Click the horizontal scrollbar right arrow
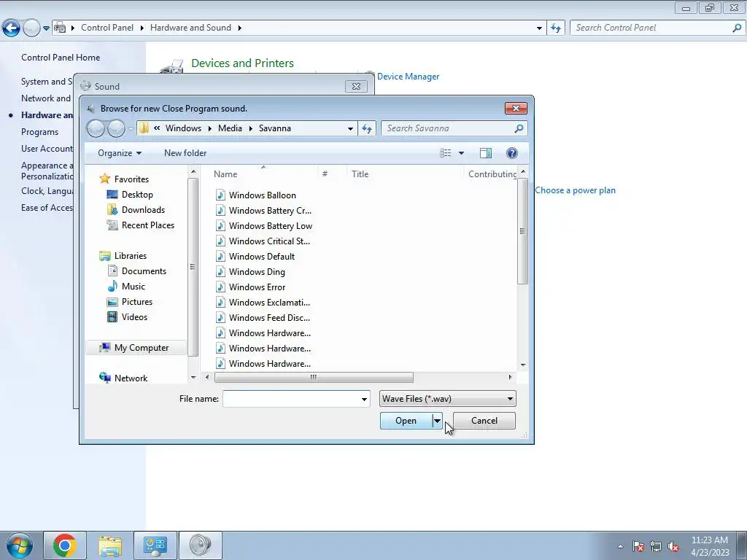This screenshot has width=747, height=560. (x=510, y=377)
